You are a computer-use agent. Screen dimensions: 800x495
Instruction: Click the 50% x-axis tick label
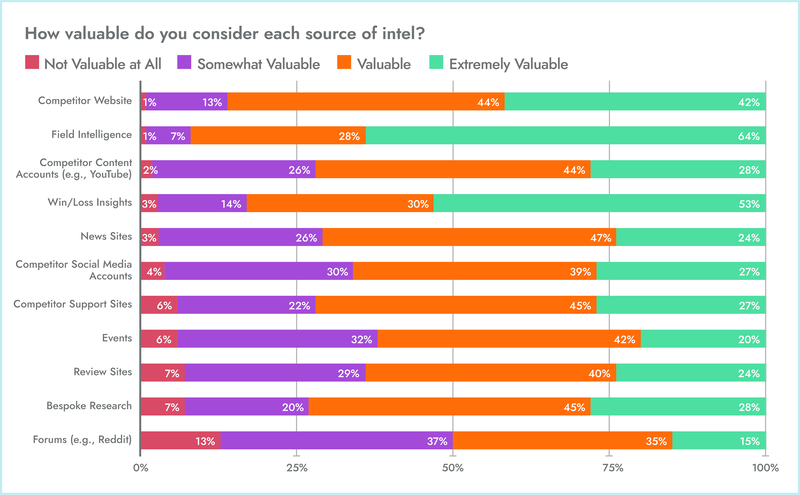pos(453,468)
